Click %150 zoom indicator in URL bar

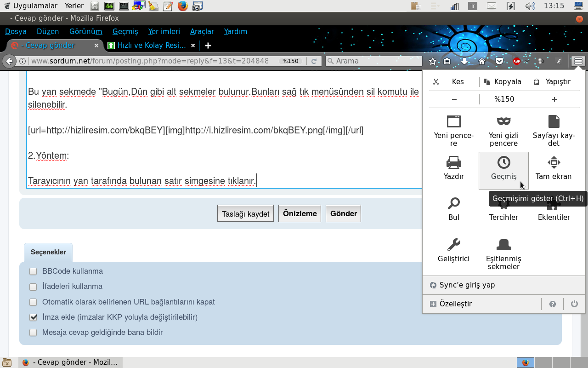tap(290, 61)
